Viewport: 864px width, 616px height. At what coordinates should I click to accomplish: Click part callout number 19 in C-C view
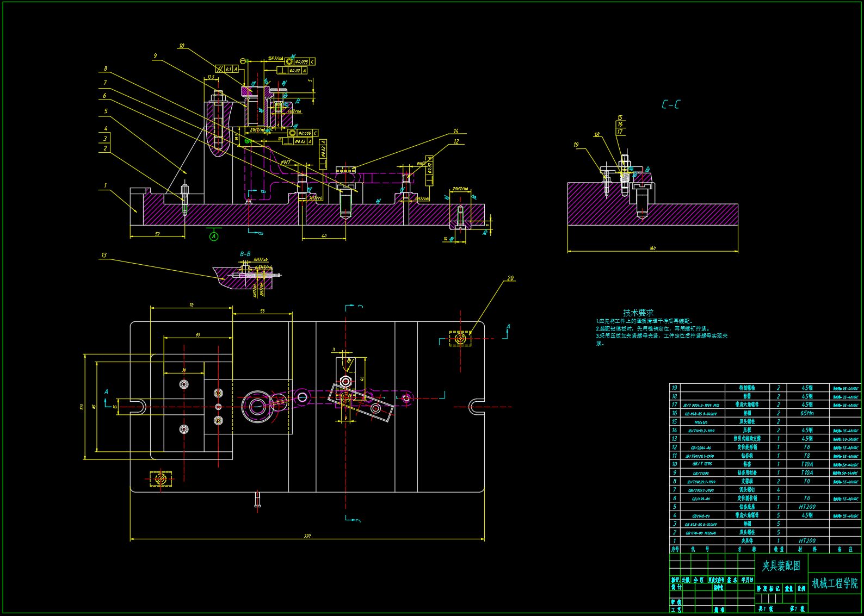(x=576, y=145)
